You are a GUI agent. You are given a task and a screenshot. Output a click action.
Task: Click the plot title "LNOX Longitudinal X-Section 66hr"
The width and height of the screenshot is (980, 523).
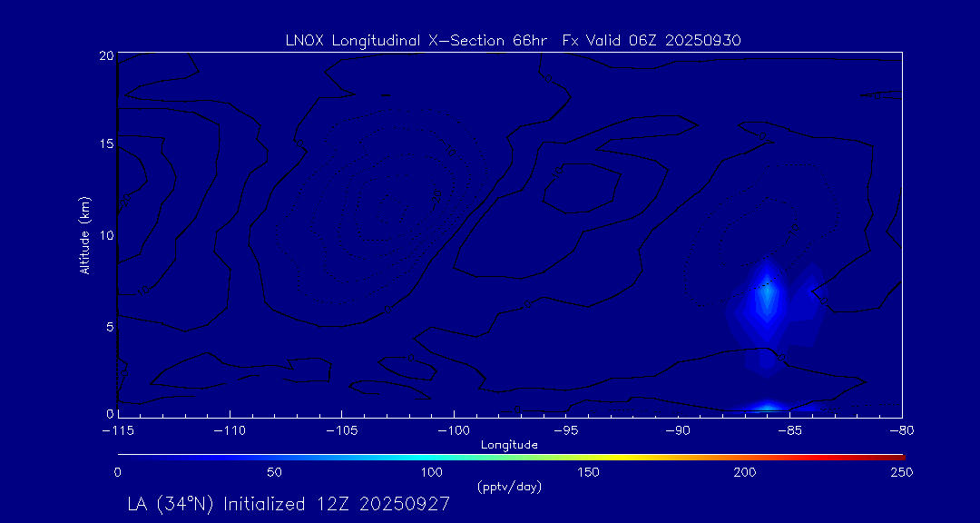pyautogui.click(x=416, y=41)
